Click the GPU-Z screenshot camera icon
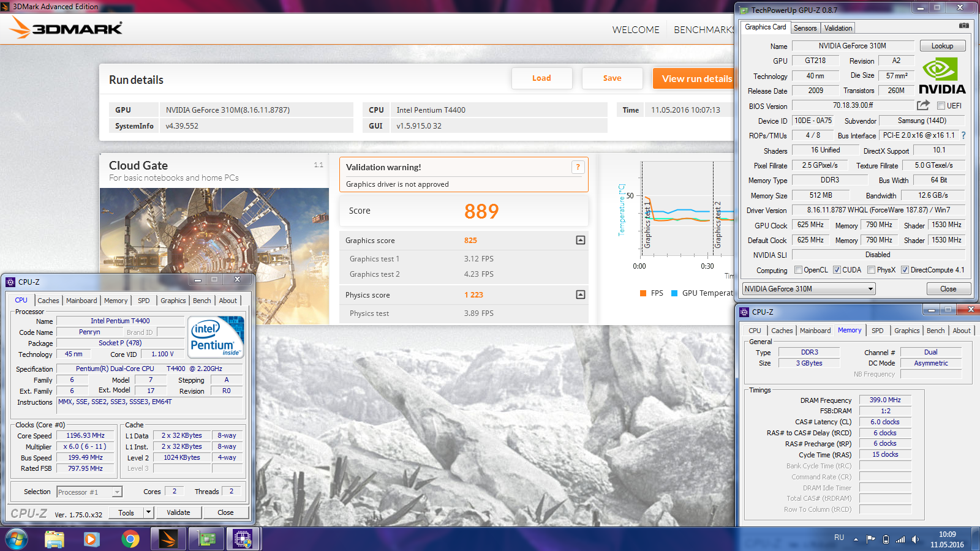The image size is (980, 551). (963, 26)
